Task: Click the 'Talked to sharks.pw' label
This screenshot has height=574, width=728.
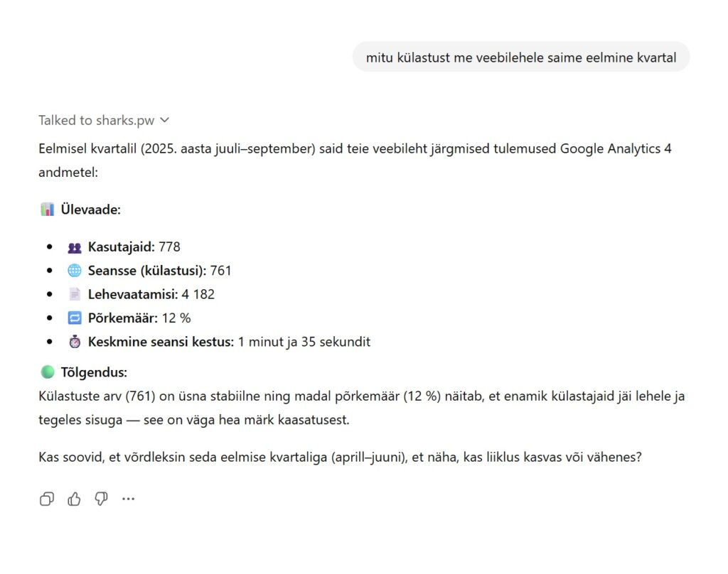Action: tap(96, 121)
